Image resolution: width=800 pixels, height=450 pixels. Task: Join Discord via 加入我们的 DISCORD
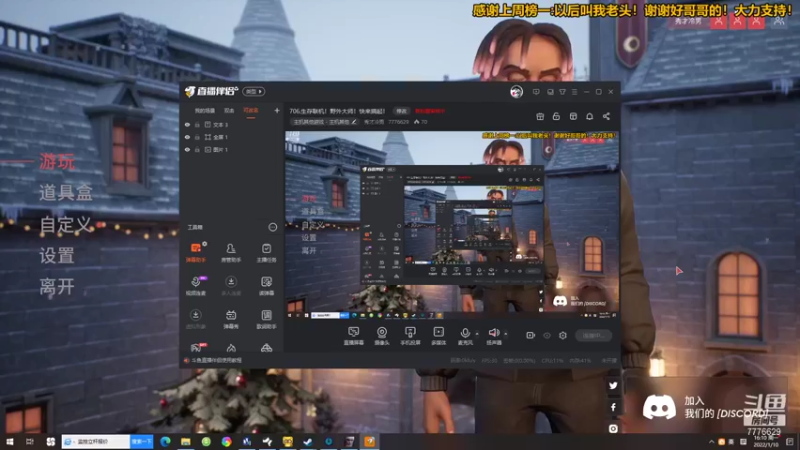tap(705, 407)
